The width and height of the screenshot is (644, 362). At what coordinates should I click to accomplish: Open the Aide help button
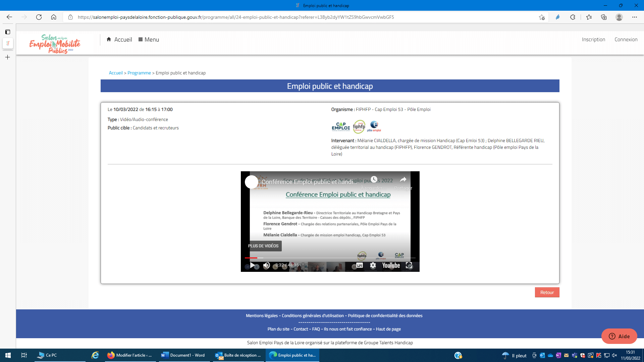(x=619, y=336)
